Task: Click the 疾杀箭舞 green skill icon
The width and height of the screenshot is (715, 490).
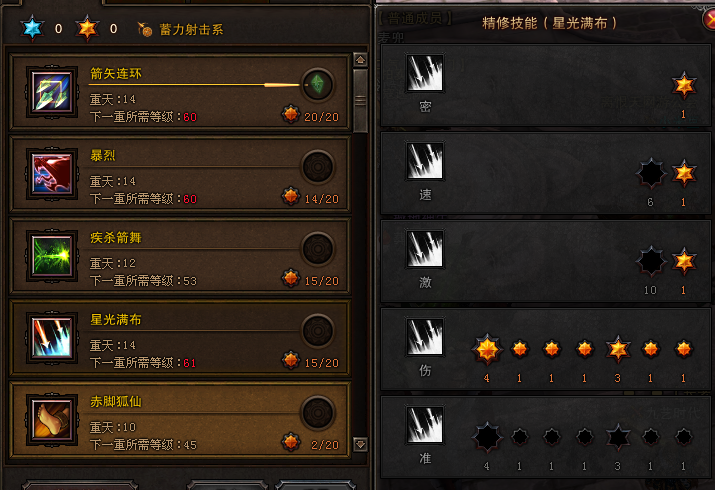Action: [52, 256]
